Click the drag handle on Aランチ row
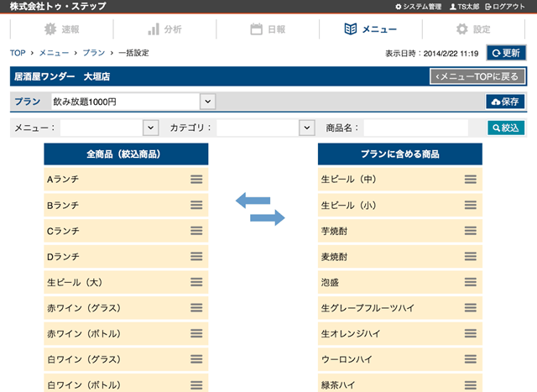 tap(196, 179)
